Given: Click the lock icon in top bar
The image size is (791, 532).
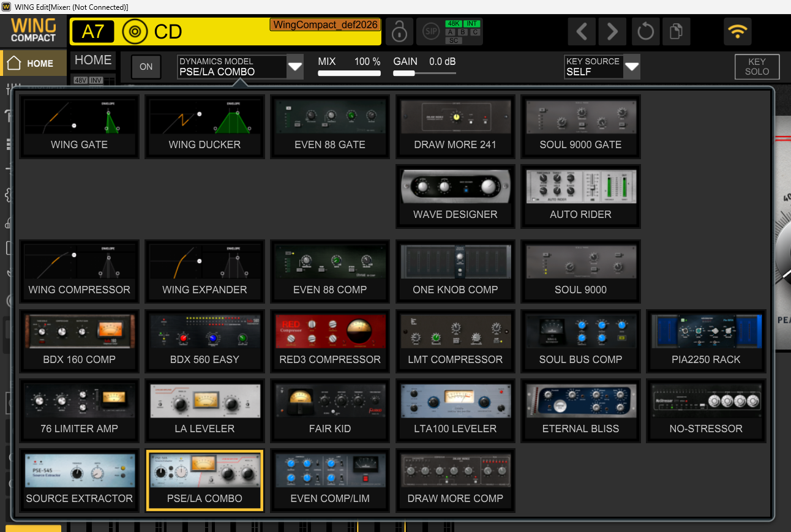Looking at the screenshot, I should click(x=399, y=31).
